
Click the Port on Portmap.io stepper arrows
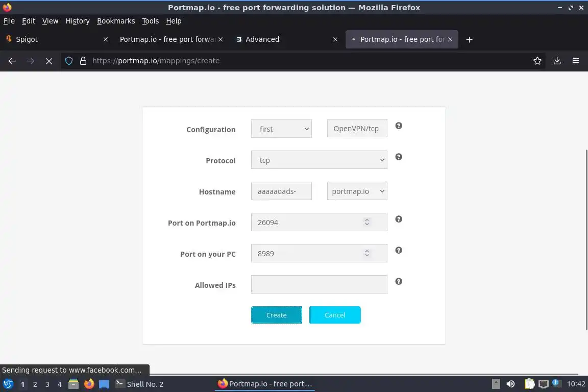click(367, 222)
